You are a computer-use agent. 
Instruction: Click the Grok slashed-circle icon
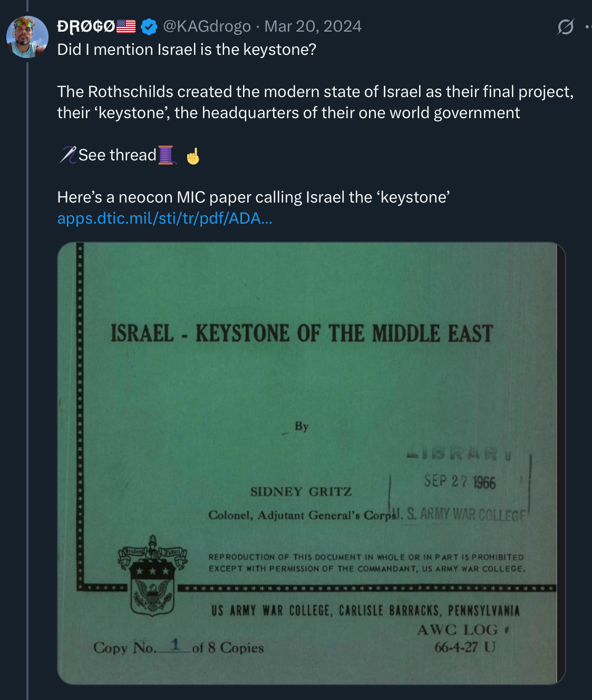pos(565,26)
